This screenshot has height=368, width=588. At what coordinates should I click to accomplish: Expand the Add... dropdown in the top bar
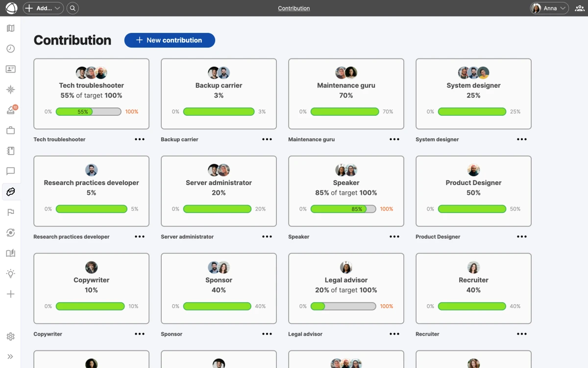[43, 8]
